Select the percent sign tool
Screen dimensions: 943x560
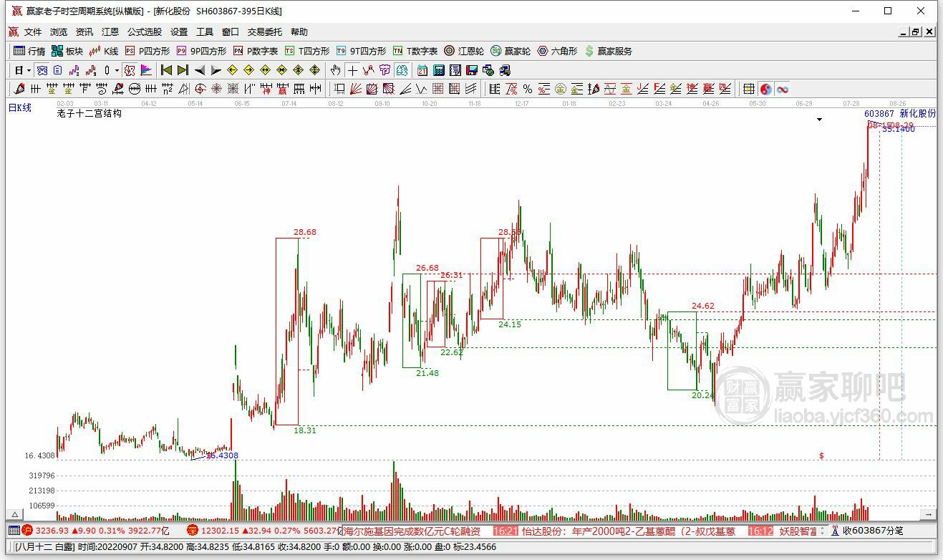527,89
